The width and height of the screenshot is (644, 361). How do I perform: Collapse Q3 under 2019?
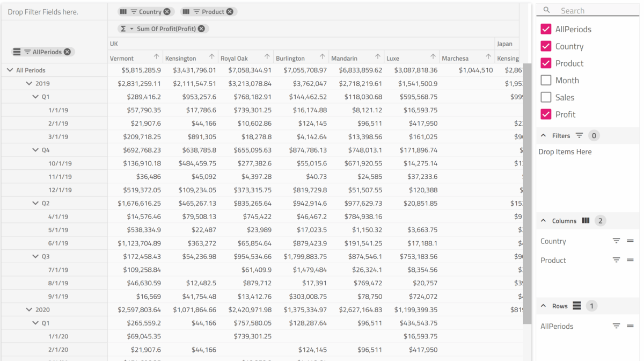pyautogui.click(x=35, y=257)
